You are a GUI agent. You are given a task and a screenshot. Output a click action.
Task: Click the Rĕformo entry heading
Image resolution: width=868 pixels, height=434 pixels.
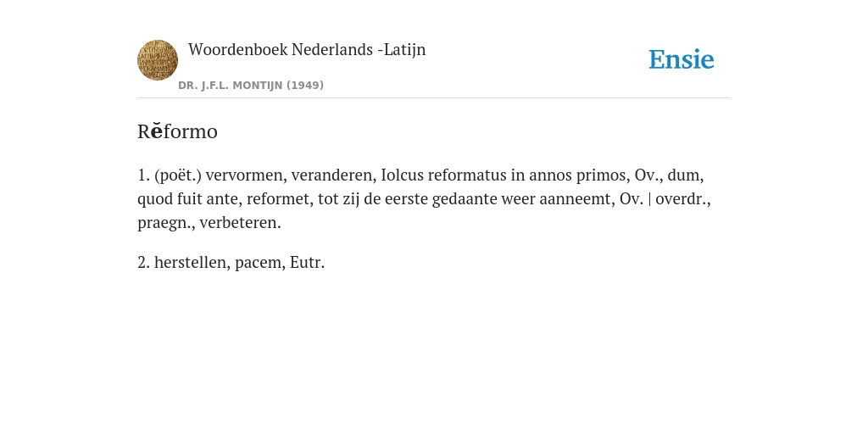pos(177,131)
